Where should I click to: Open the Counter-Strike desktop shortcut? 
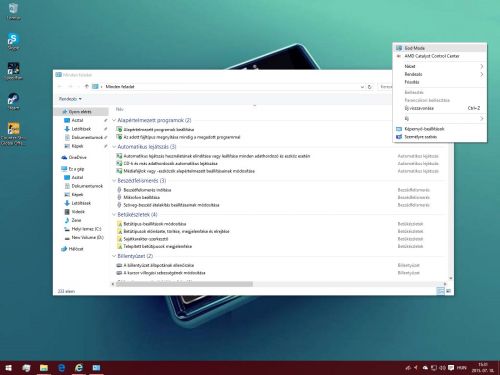point(13,133)
